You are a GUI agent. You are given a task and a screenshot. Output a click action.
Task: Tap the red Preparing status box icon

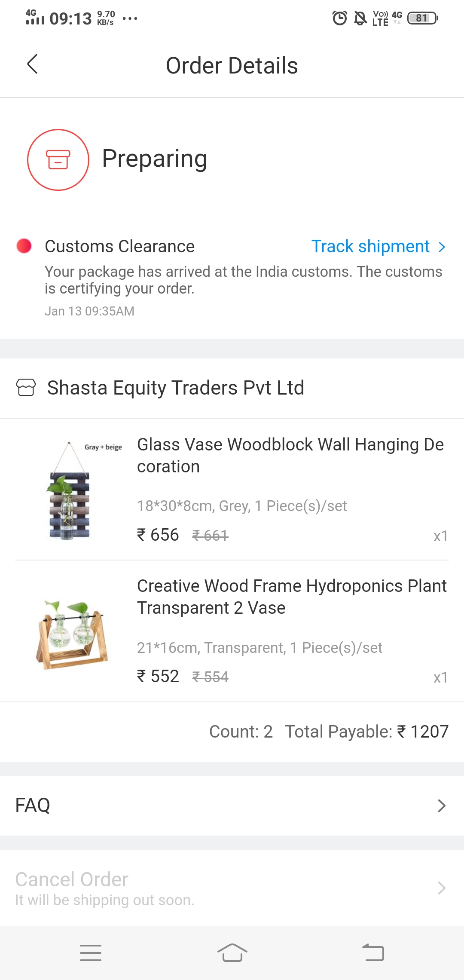58,160
